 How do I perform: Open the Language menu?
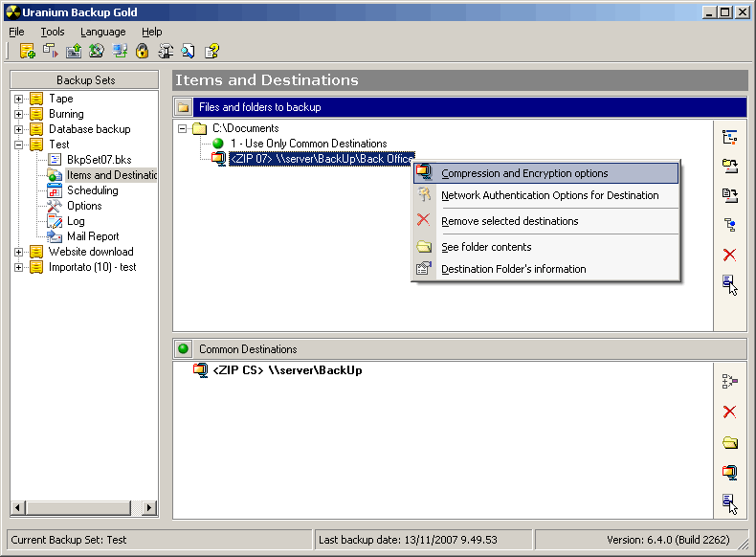(102, 32)
